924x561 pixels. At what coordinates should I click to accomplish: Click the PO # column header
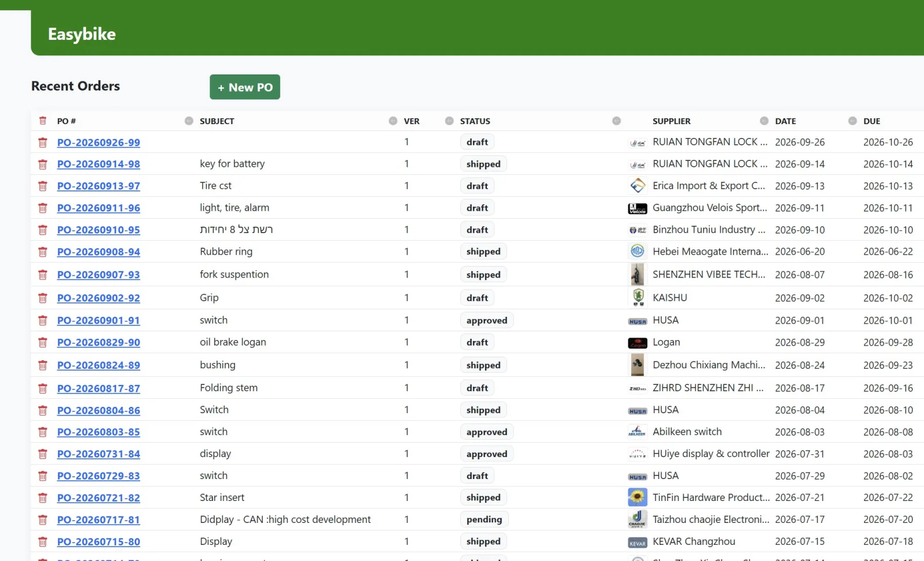click(66, 121)
